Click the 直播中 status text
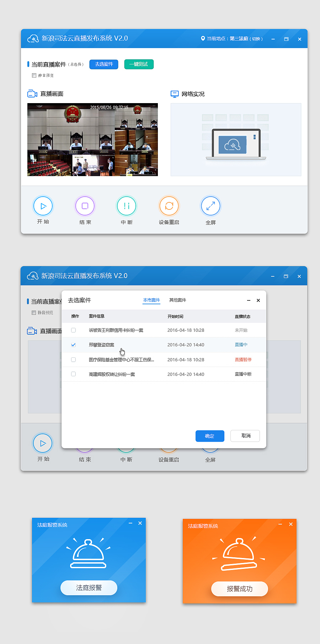 [241, 345]
